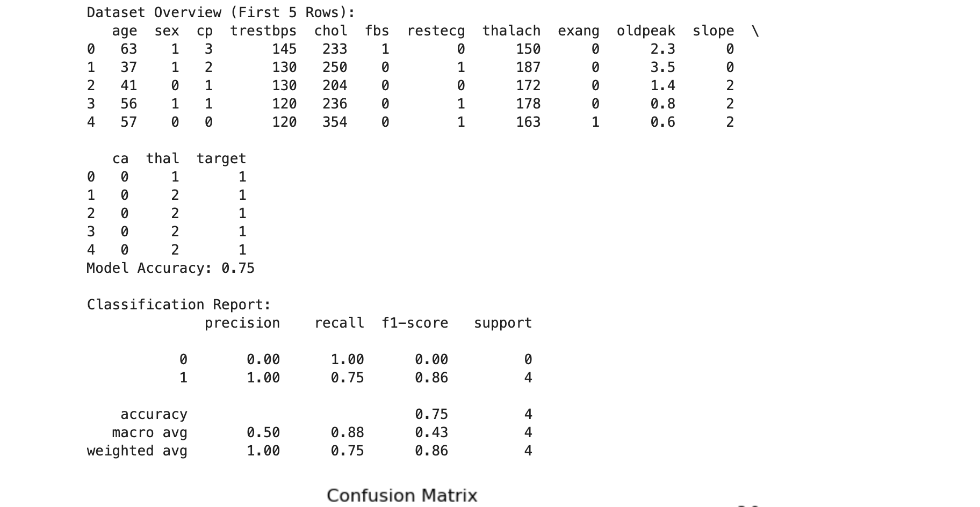
Task: Select the Classification Report heading
Action: [x=179, y=305]
